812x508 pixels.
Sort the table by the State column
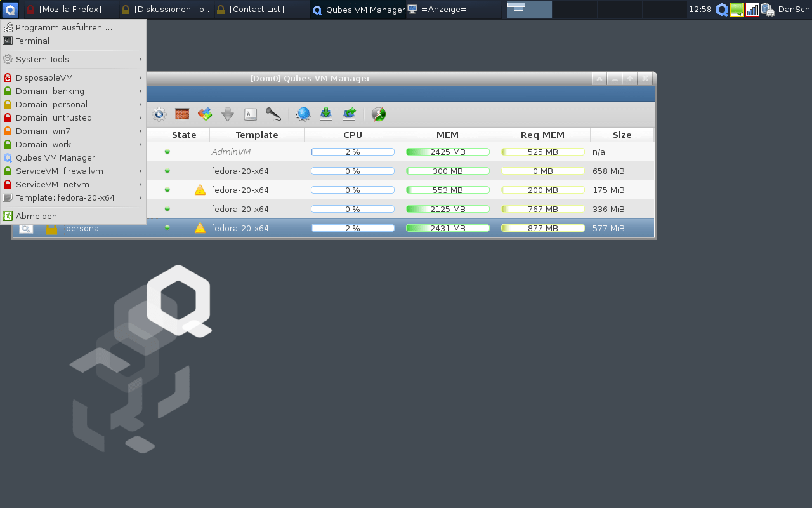click(184, 135)
